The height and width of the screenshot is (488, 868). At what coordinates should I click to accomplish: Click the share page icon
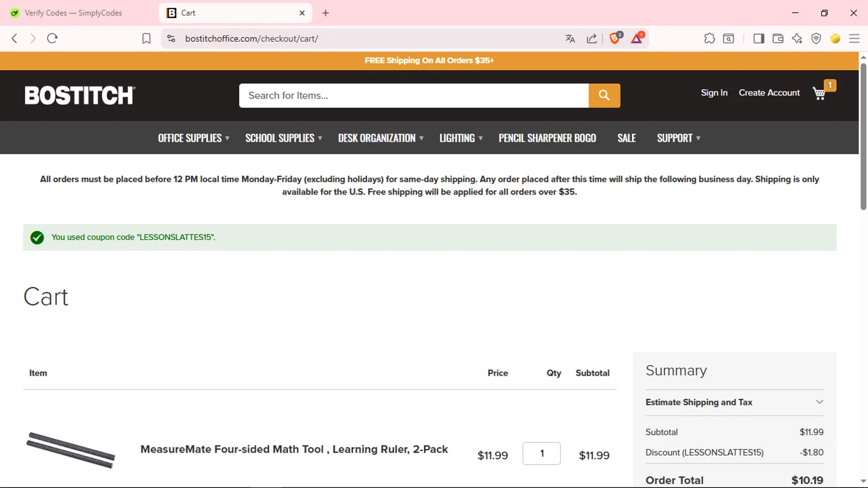[591, 39]
